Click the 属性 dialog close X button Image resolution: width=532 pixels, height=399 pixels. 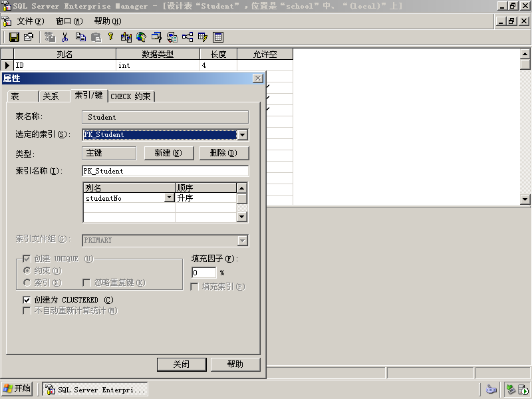click(x=258, y=78)
